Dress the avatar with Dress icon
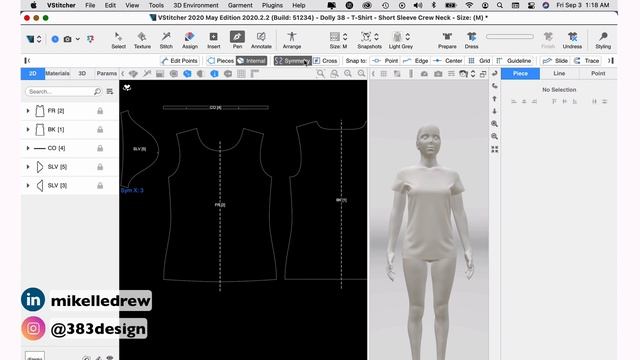Viewport: 640px width, 360px height. pyautogui.click(x=471, y=40)
